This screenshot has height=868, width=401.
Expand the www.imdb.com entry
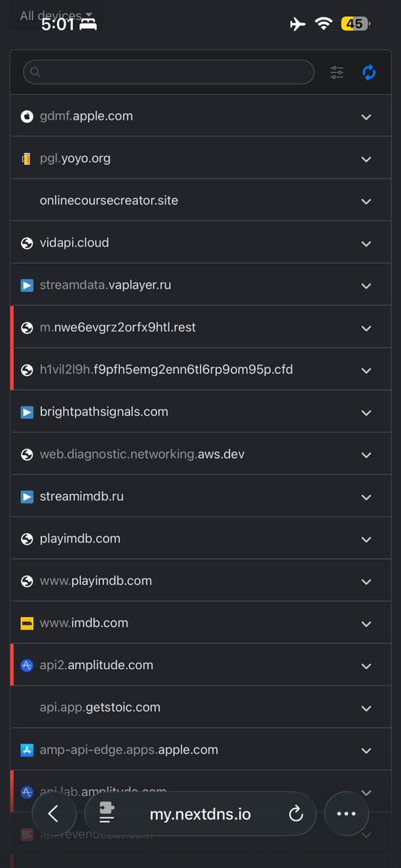366,624
